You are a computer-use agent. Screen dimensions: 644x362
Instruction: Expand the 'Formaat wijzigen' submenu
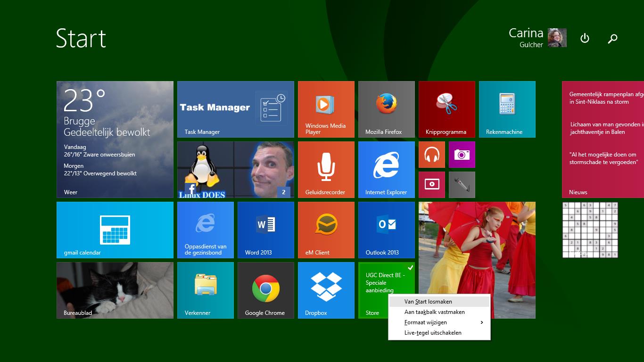[439, 322]
